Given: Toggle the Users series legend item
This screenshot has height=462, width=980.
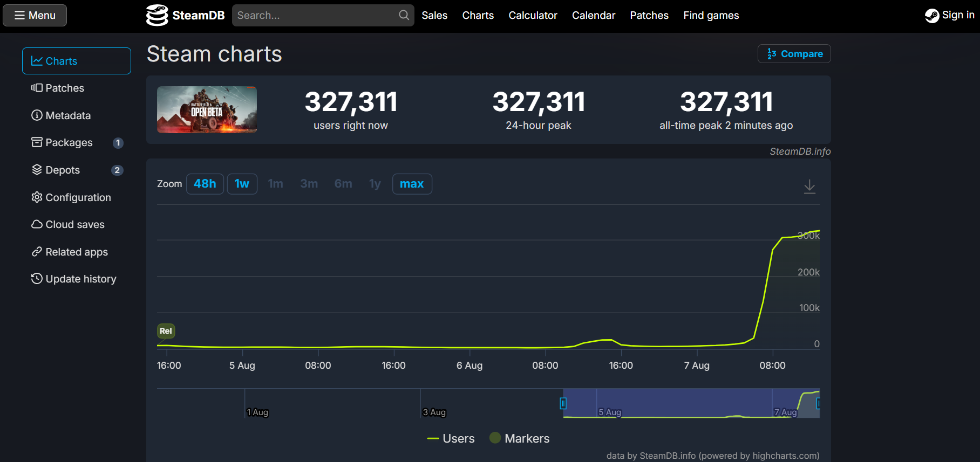Looking at the screenshot, I should coord(451,439).
